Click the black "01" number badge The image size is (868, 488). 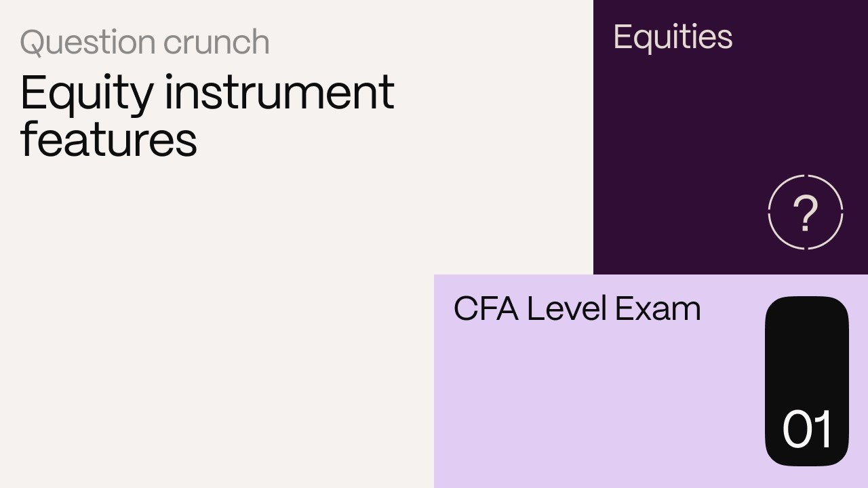point(807,381)
